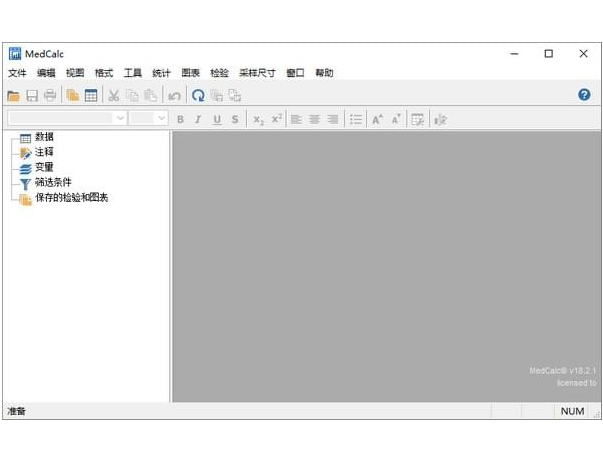Viewport: 603px width, 461px height.
Task: Open the spreadsheet data table icon
Action: (x=91, y=95)
